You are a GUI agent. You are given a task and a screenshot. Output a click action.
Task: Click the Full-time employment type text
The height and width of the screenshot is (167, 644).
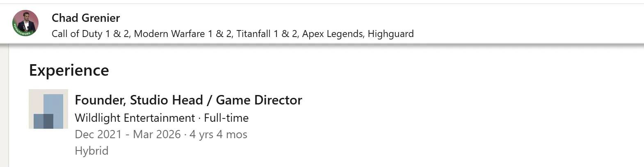[226, 118]
